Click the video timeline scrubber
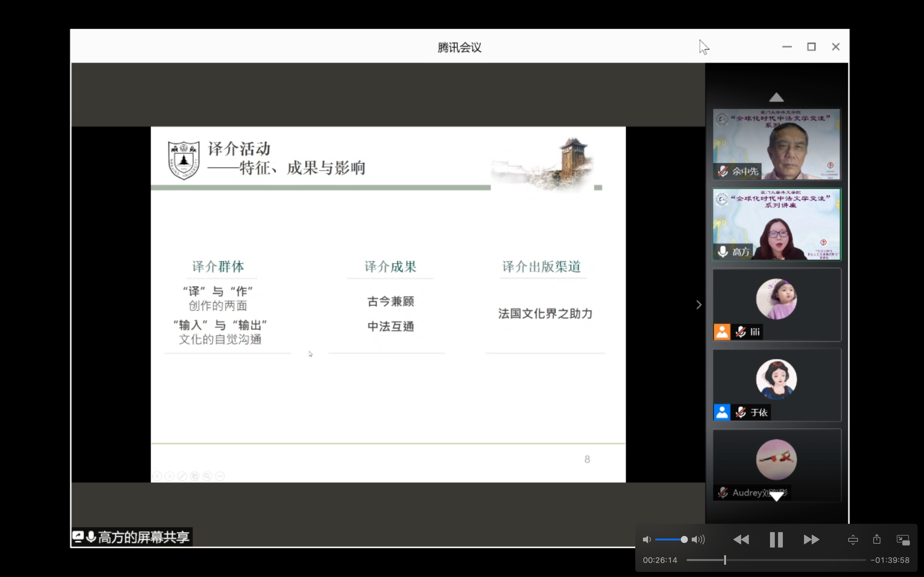The image size is (924, 577). click(x=725, y=560)
